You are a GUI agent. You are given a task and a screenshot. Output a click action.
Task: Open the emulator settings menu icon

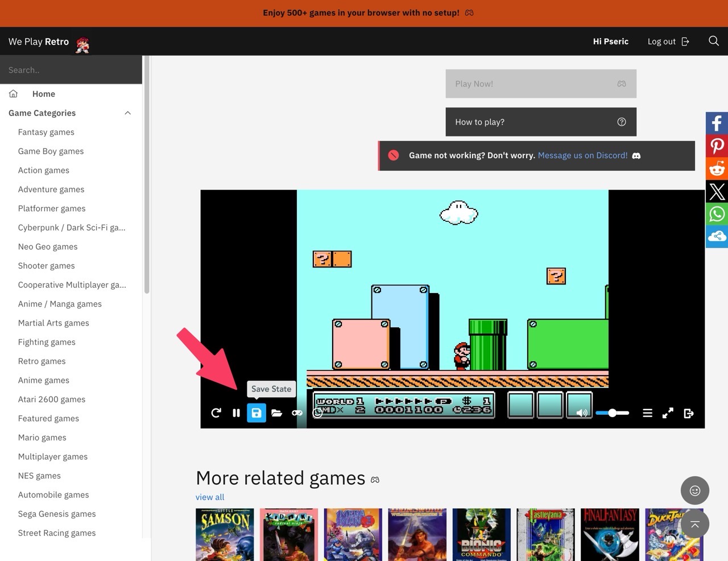(647, 413)
